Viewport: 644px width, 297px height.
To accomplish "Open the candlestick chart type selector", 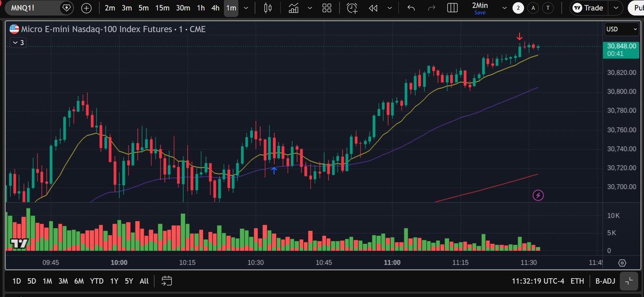I will [269, 8].
